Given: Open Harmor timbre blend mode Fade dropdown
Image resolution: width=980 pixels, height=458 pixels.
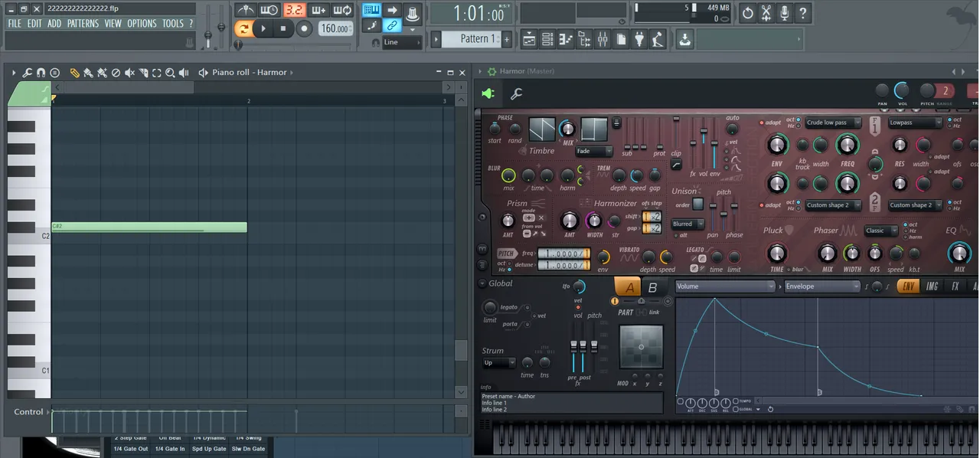Looking at the screenshot, I should [x=594, y=152].
